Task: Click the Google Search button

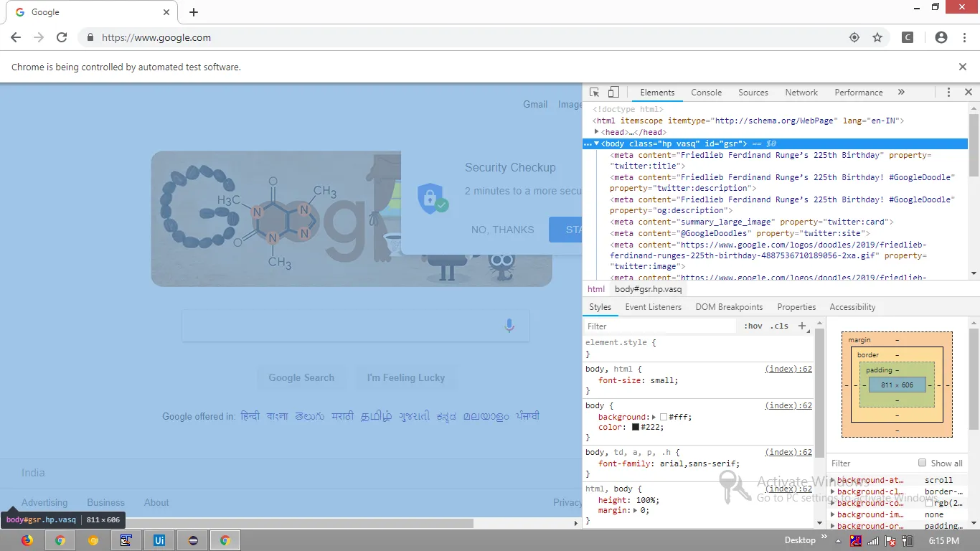Action: pyautogui.click(x=301, y=377)
